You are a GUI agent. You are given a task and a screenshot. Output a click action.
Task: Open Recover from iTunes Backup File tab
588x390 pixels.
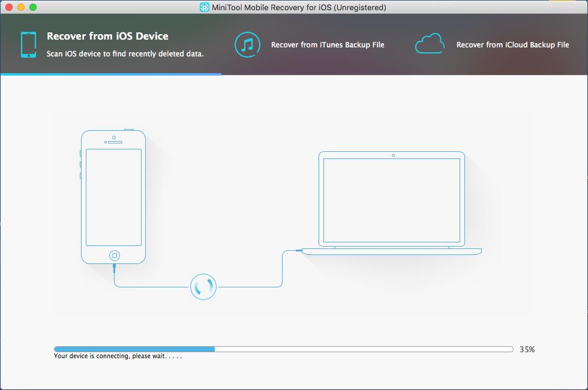(x=310, y=44)
